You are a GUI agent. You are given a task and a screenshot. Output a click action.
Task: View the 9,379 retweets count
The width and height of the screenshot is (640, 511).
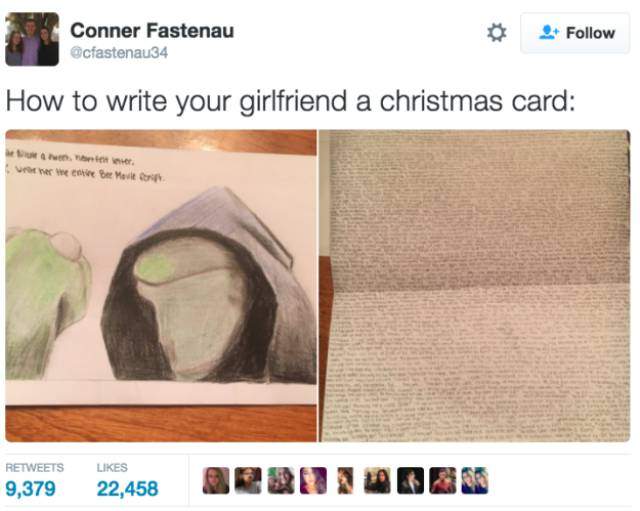click(x=30, y=489)
